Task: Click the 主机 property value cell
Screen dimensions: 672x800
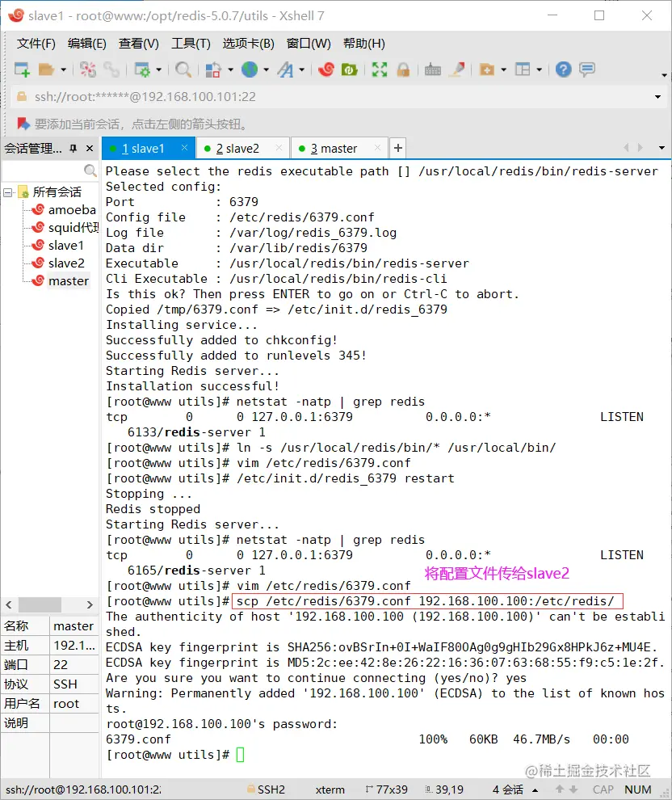Action: (x=74, y=646)
